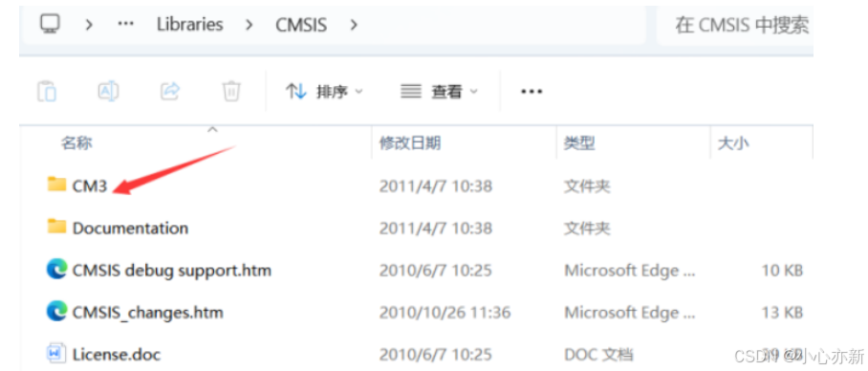
Task: Select file CMSIS_changes.htm
Action: click(x=148, y=313)
